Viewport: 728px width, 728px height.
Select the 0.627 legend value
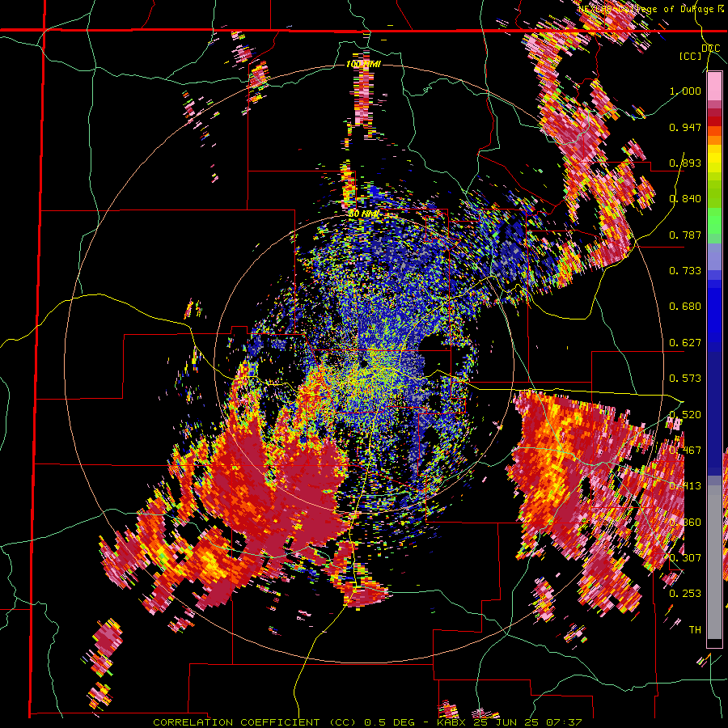point(685,343)
